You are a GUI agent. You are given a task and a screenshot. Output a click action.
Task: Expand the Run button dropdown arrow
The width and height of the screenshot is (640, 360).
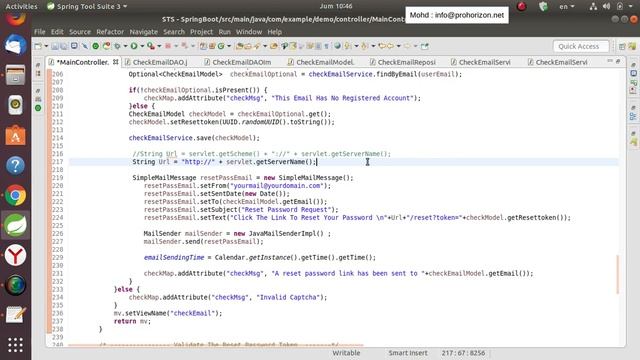(x=142, y=46)
